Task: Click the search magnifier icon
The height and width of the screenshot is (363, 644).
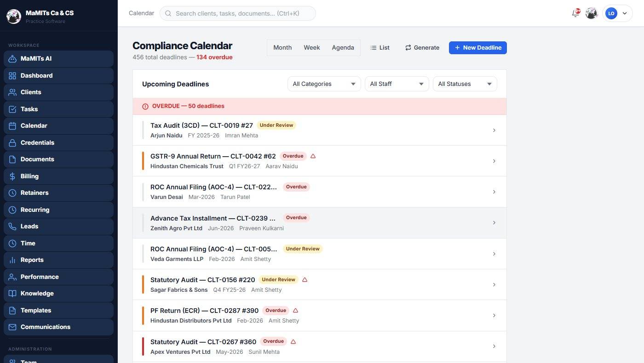Action: [168, 13]
